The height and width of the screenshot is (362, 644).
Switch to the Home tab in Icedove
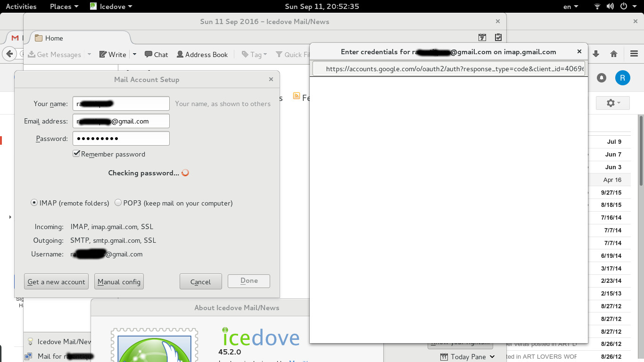click(x=80, y=38)
